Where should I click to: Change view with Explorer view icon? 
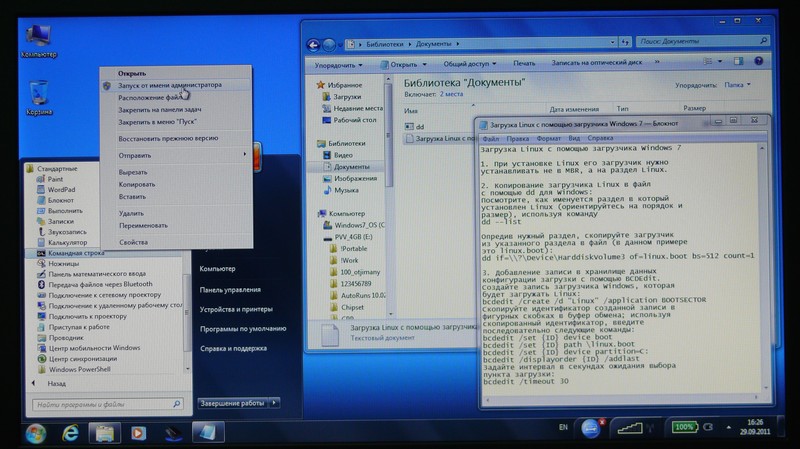click(708, 61)
